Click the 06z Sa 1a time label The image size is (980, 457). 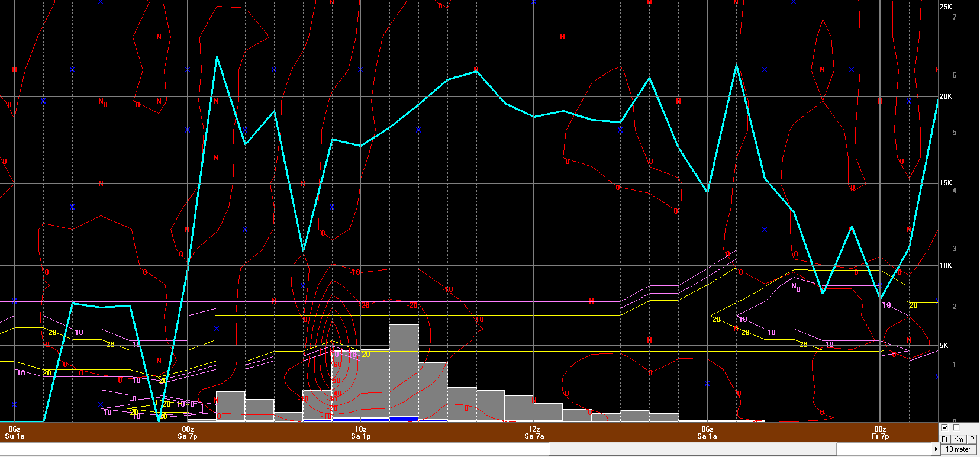click(x=707, y=433)
